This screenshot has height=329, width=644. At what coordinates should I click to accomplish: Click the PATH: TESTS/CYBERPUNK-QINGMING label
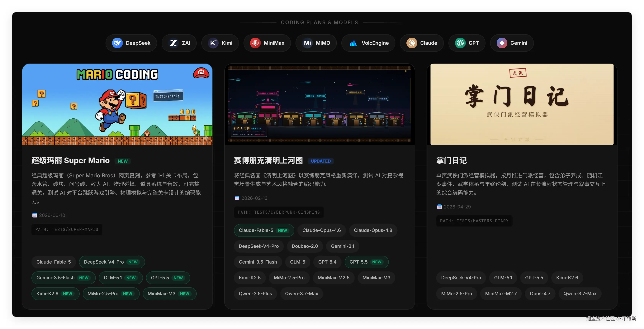tap(279, 212)
